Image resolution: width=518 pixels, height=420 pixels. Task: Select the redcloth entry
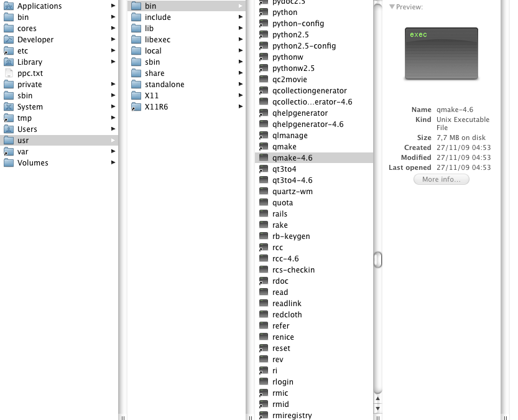tap(287, 315)
